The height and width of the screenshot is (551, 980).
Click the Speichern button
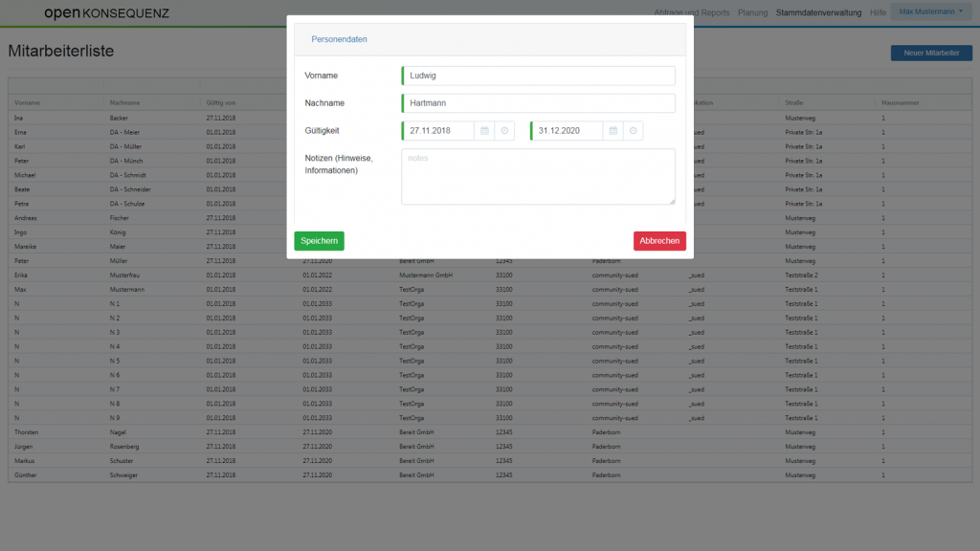click(319, 241)
